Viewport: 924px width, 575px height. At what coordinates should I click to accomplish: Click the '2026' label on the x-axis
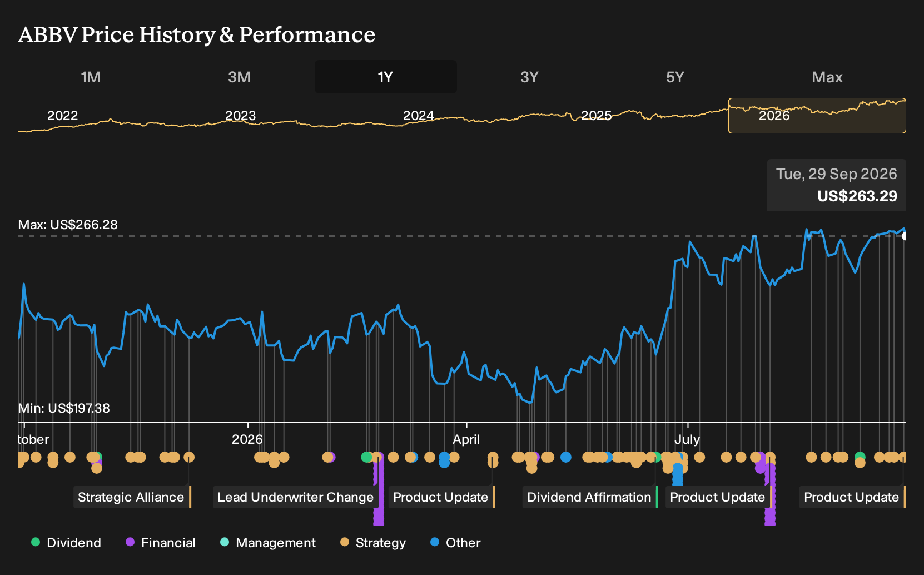(x=247, y=439)
